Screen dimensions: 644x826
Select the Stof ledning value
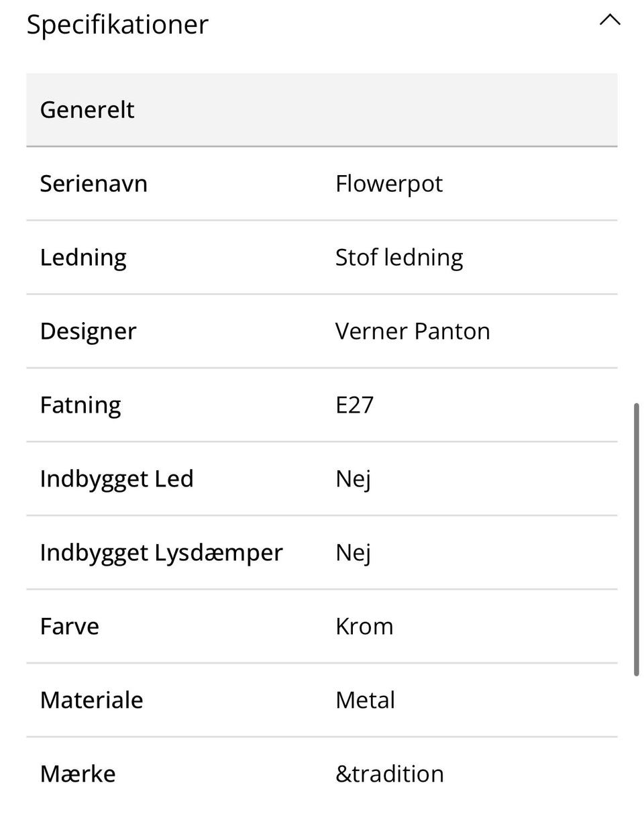(x=398, y=257)
